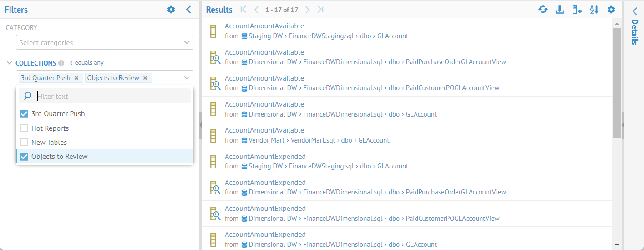Download the results list
Viewport: 644px width, 250px height.
coord(560,10)
